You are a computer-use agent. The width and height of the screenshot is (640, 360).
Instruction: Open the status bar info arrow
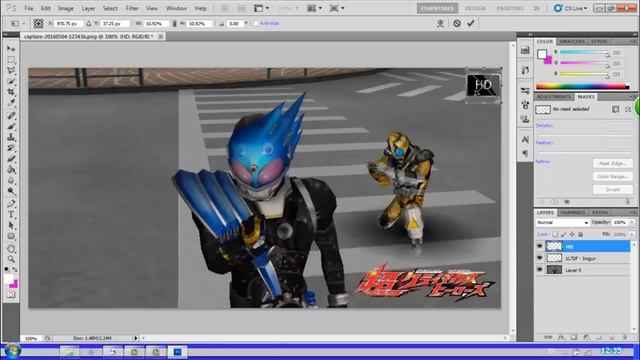coord(136,338)
